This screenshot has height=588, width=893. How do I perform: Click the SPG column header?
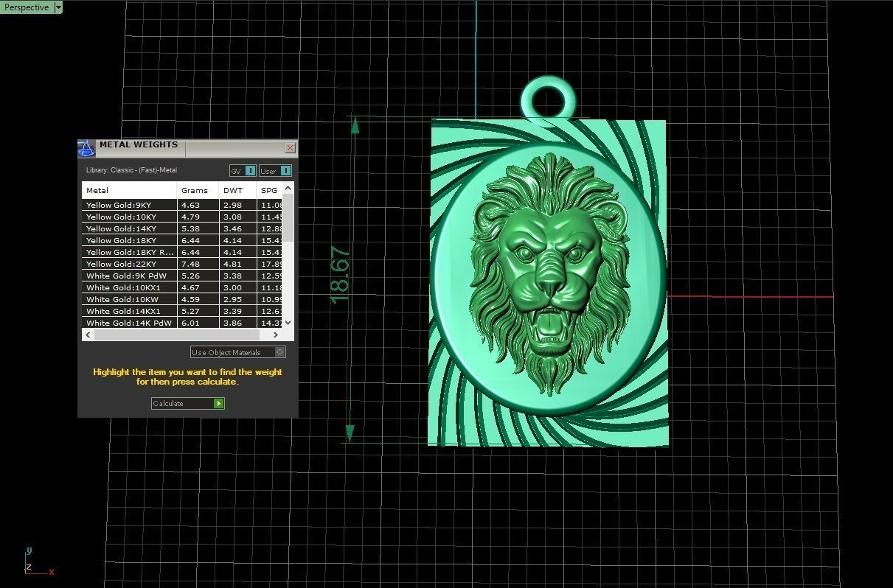coord(269,190)
